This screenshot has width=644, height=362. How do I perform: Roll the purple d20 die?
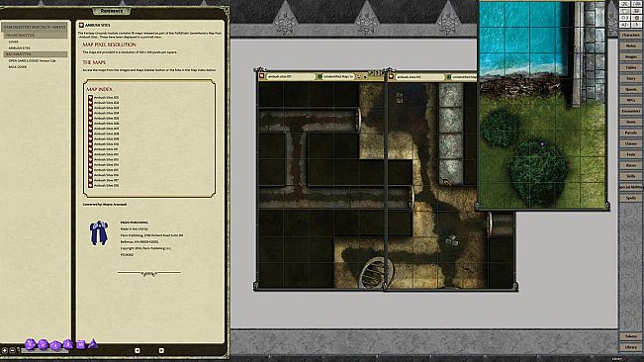click(x=31, y=344)
